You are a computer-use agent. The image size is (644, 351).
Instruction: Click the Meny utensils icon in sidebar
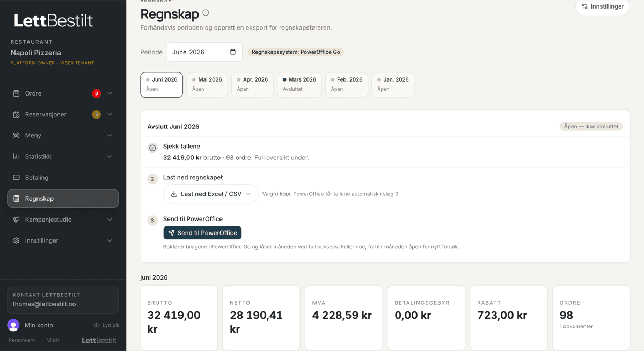16,135
